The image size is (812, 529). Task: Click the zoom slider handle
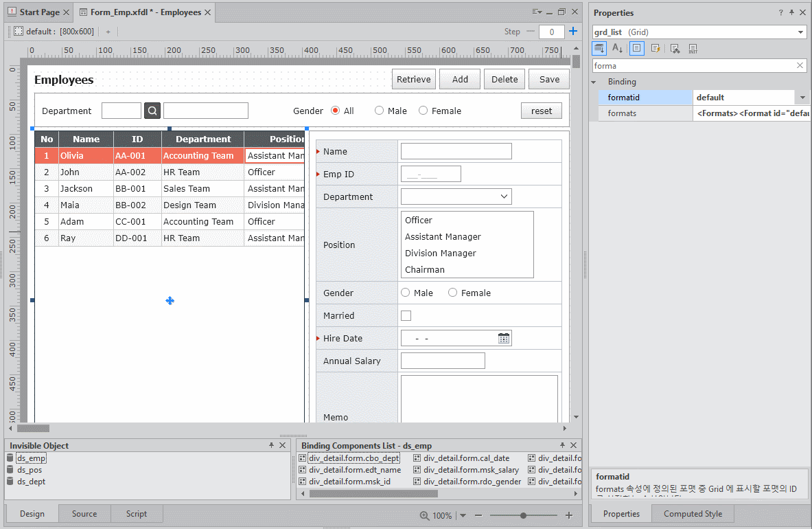(524, 515)
